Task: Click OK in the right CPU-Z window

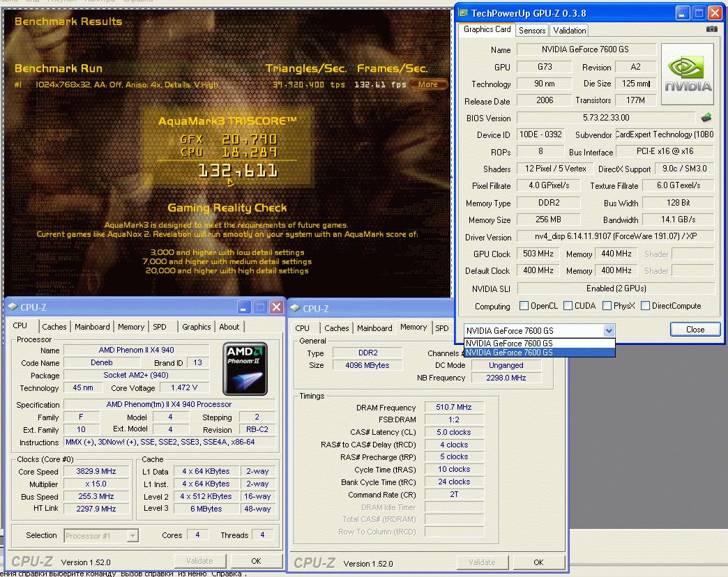Action: [538, 562]
